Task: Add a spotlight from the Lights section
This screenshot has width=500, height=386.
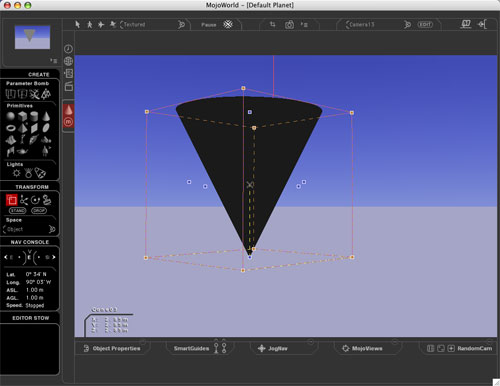Action: [40, 173]
